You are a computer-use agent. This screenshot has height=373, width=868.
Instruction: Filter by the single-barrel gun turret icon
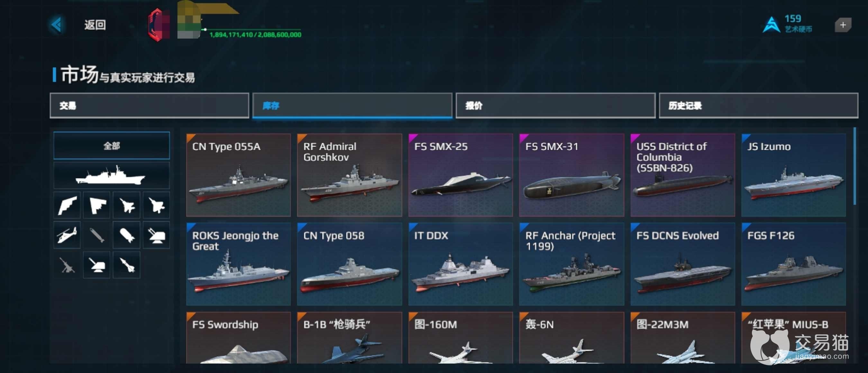[97, 265]
